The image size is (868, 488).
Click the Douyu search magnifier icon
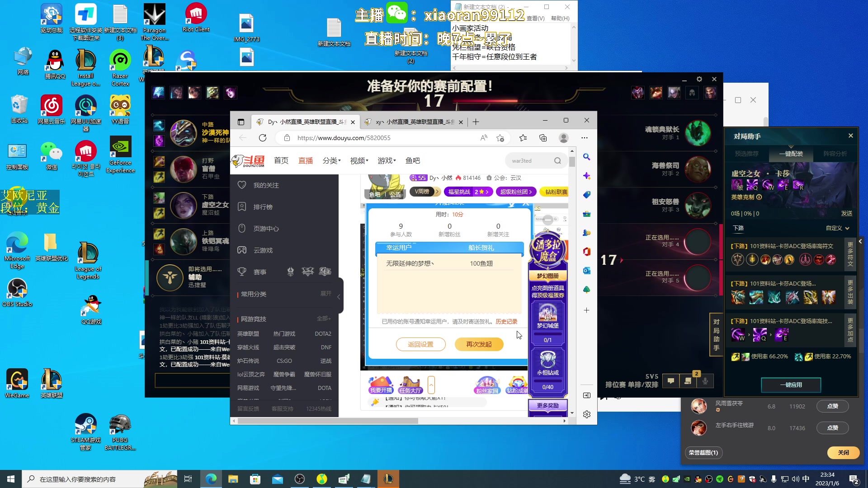(x=557, y=161)
